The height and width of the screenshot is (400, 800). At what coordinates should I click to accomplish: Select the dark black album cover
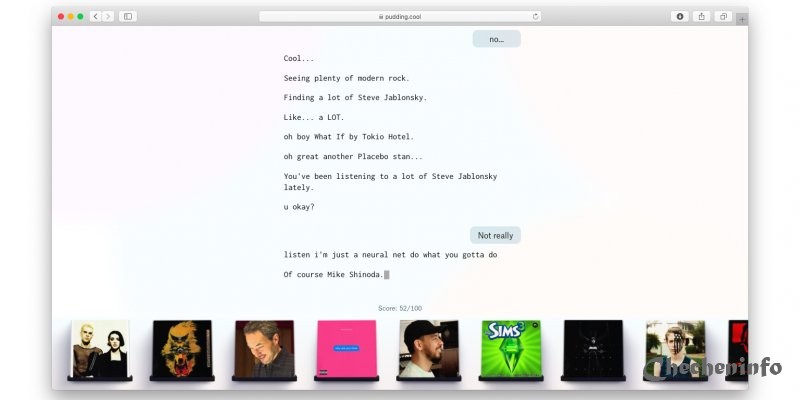[593, 349]
